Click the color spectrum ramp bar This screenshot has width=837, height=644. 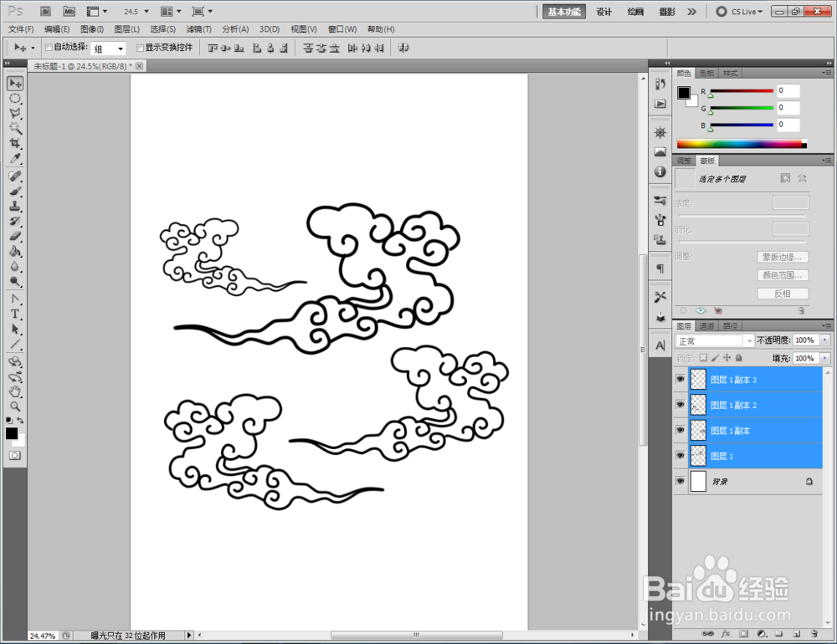pos(742,144)
